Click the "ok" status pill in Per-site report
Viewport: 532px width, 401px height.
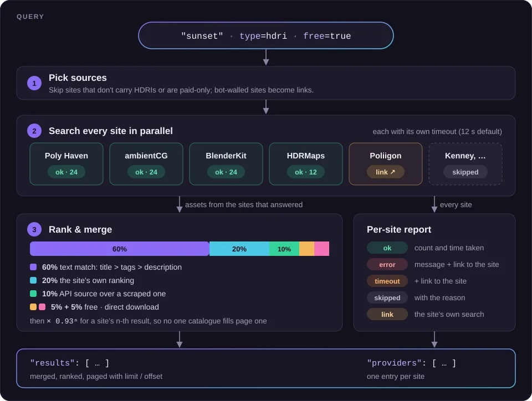tap(387, 248)
